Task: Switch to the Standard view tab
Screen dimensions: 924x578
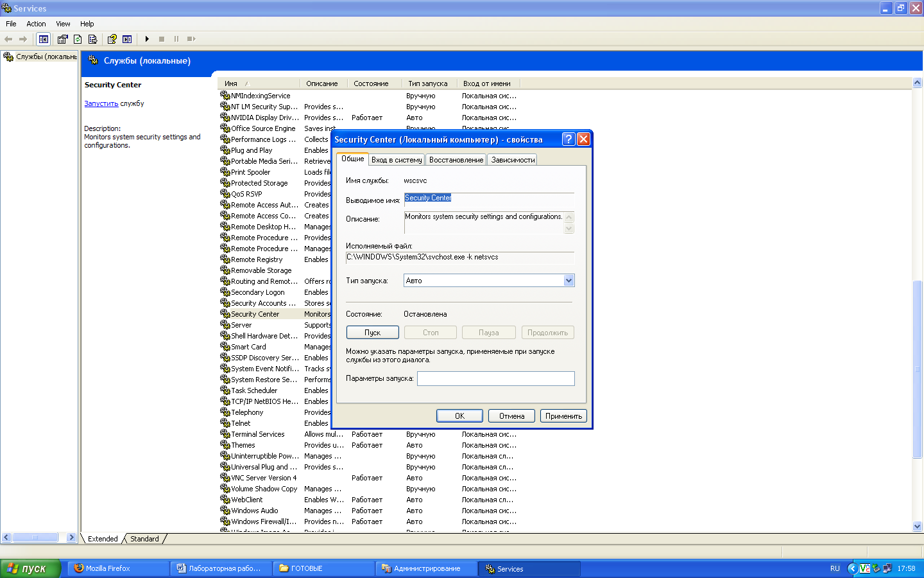Action: [144, 539]
